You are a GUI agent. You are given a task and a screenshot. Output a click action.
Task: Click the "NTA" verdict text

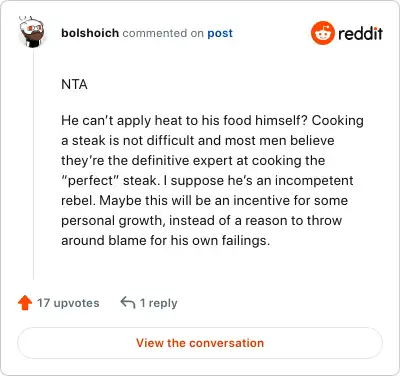pyautogui.click(x=74, y=84)
